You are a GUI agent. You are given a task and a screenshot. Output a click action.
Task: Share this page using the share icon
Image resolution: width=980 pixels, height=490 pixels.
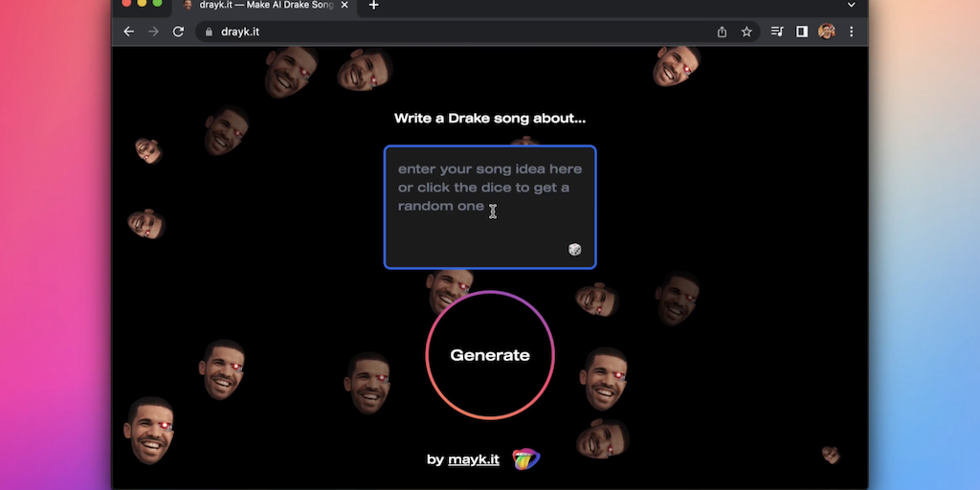(722, 32)
